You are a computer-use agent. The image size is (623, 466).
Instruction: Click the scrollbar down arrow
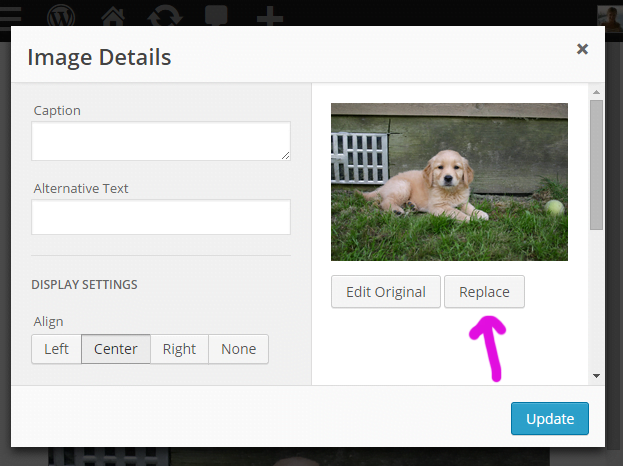click(x=596, y=376)
